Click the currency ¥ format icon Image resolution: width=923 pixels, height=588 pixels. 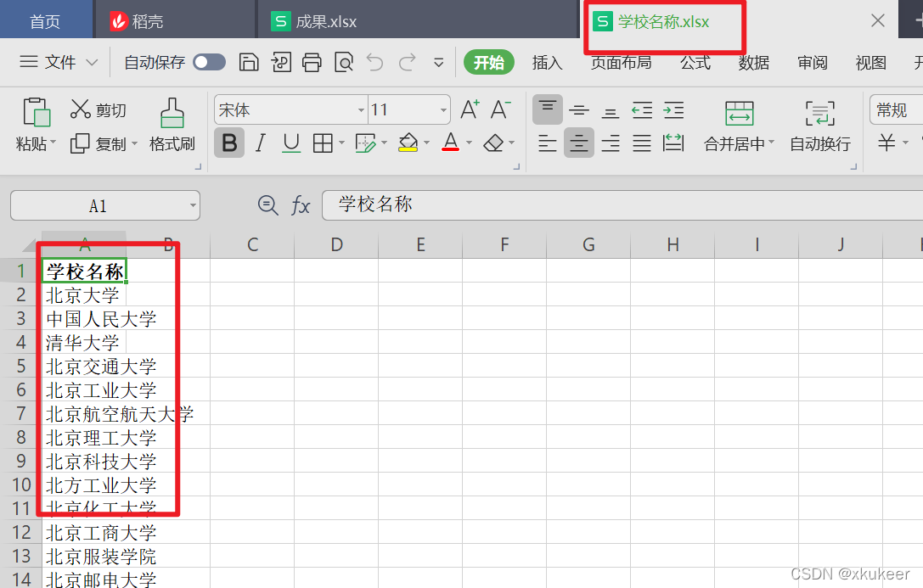pos(886,143)
